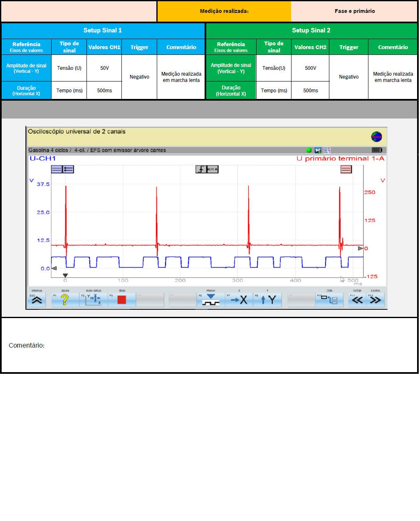Run Auto-Setup axis scaling tool

tap(94, 300)
